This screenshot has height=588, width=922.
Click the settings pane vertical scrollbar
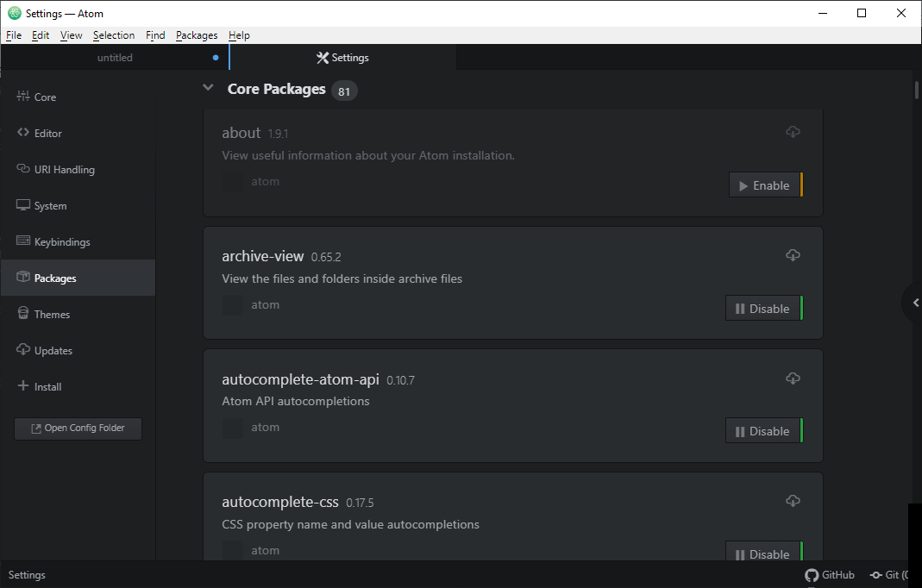[x=917, y=90]
